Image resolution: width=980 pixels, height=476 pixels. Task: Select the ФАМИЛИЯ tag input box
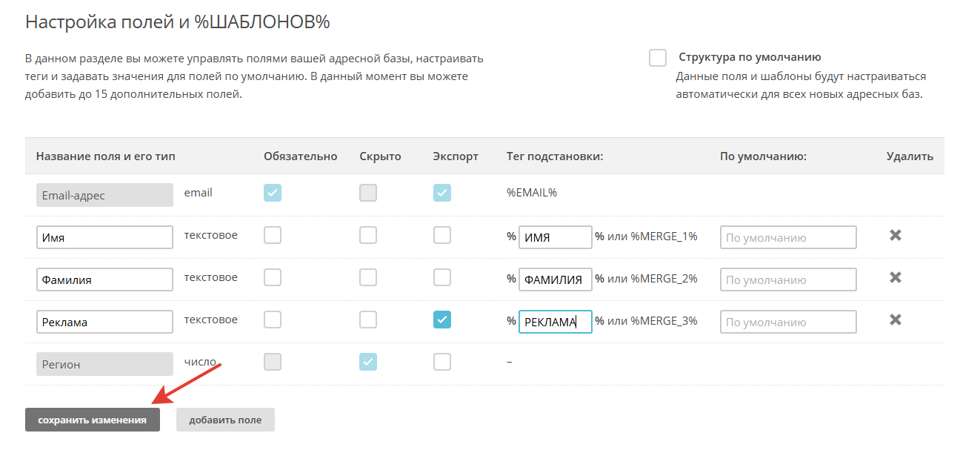click(x=555, y=280)
